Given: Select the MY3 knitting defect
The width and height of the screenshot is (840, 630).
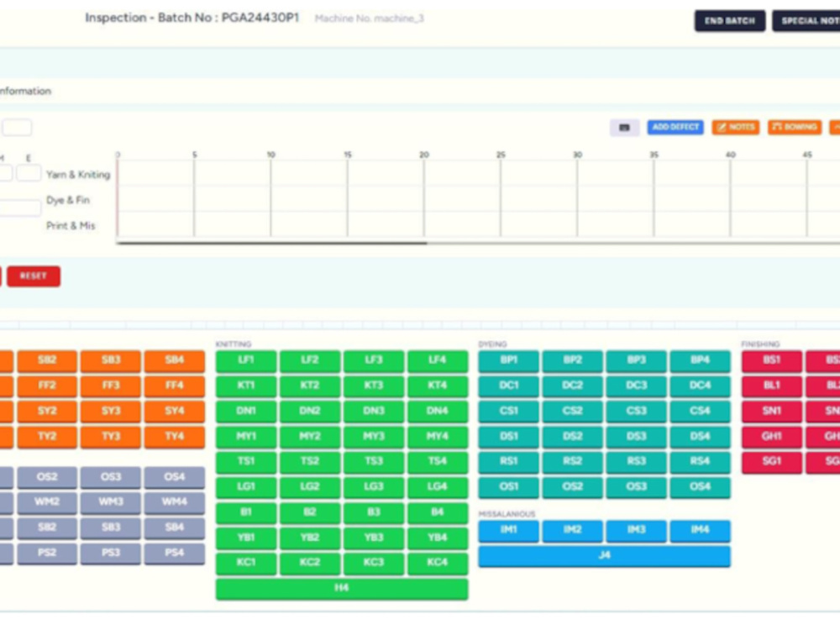Looking at the screenshot, I should click(x=374, y=437).
